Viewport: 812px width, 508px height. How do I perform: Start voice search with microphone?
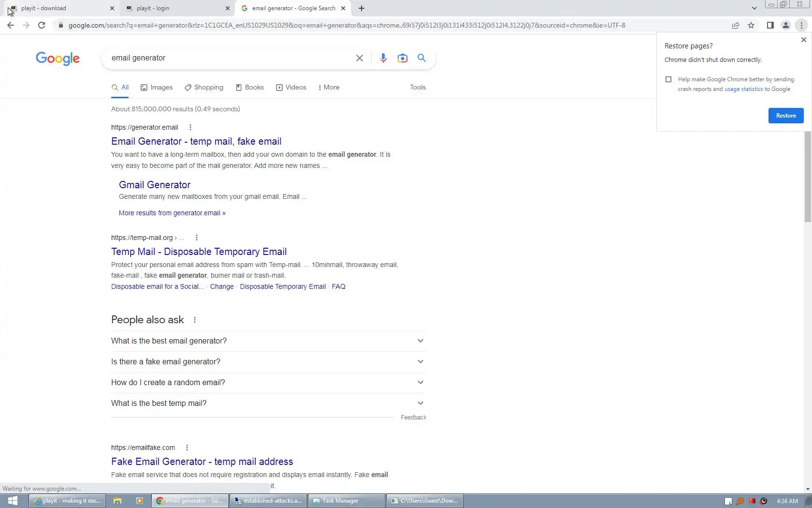click(x=383, y=58)
